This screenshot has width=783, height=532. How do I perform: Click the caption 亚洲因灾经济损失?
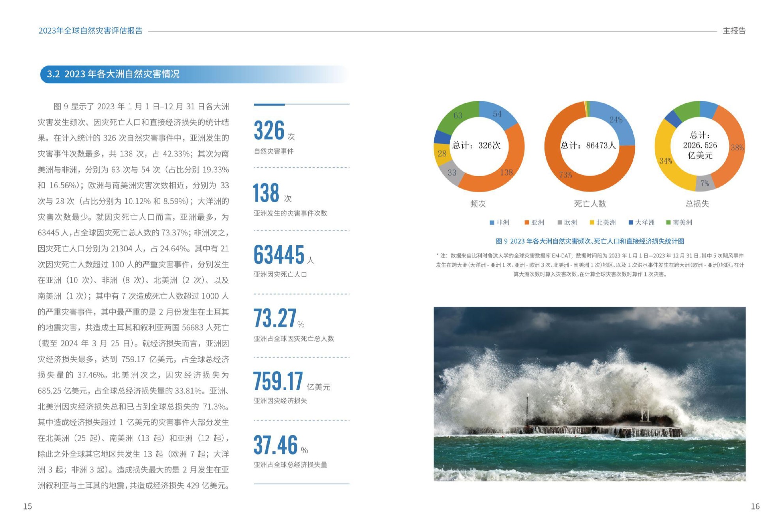(280, 400)
